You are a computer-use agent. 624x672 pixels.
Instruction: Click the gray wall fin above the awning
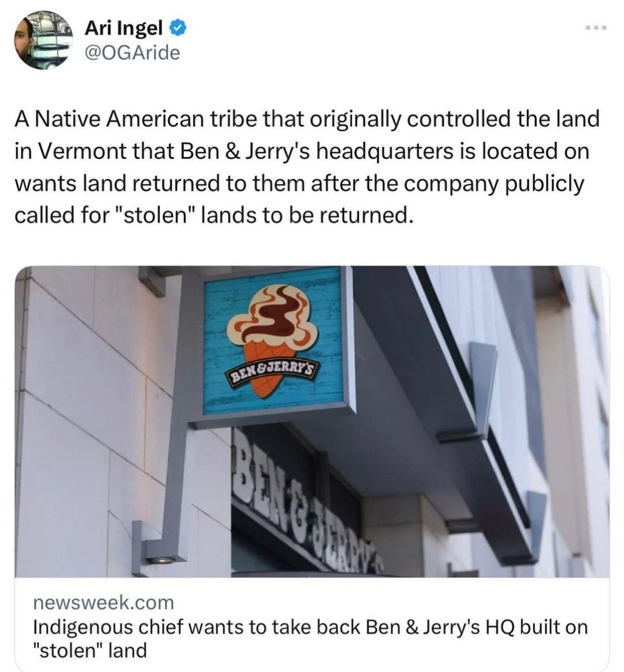point(483,388)
